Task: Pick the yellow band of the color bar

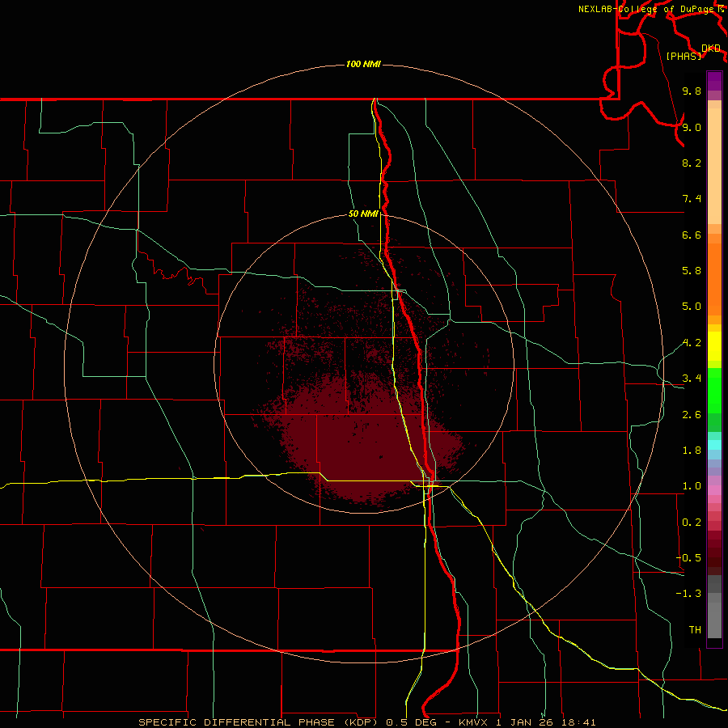Action: click(714, 346)
